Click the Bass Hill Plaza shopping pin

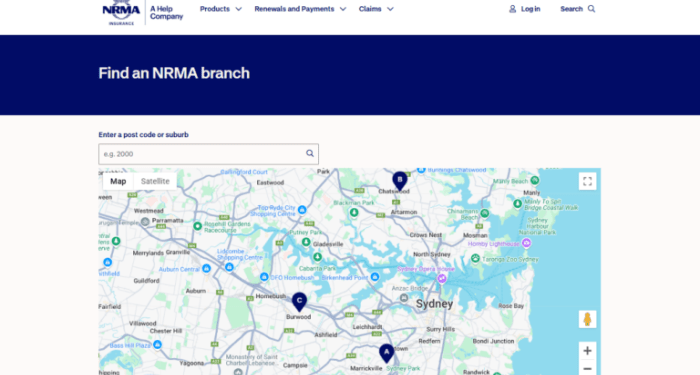click(157, 345)
